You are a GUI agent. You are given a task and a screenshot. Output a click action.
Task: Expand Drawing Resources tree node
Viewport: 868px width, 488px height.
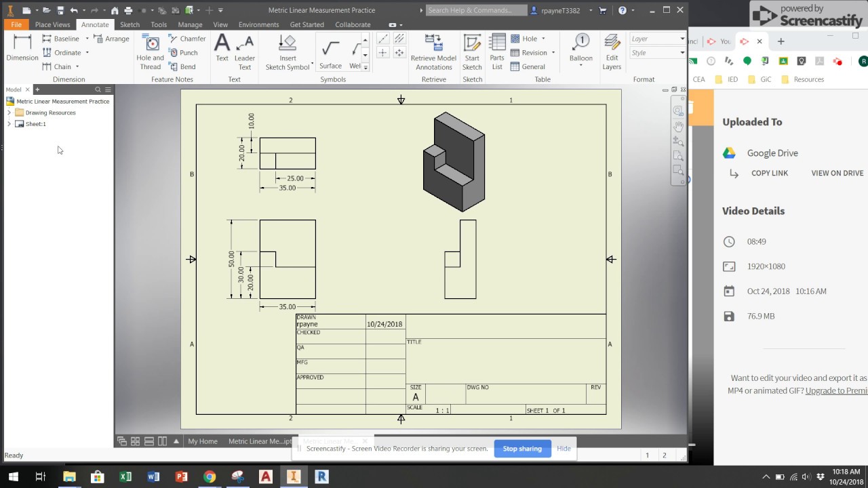click(9, 113)
